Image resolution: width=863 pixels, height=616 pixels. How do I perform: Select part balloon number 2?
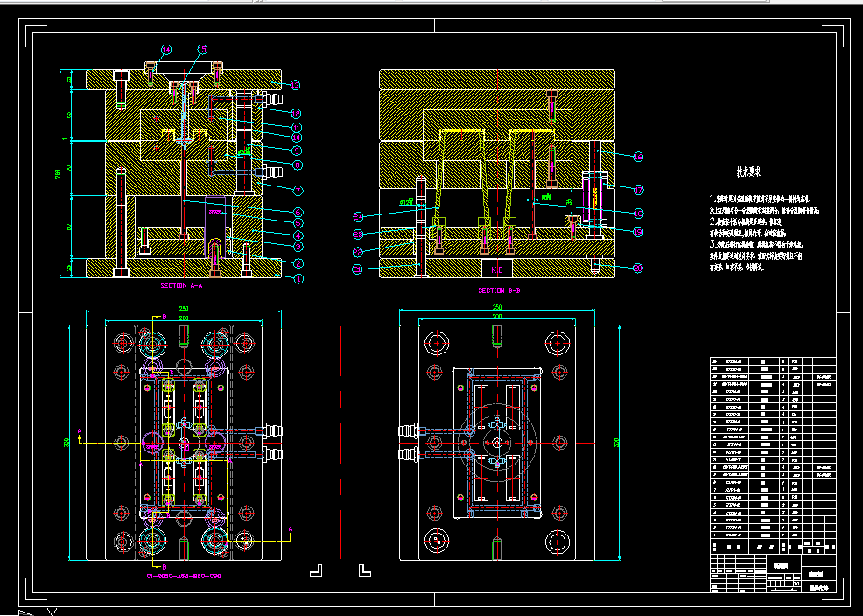tap(298, 263)
